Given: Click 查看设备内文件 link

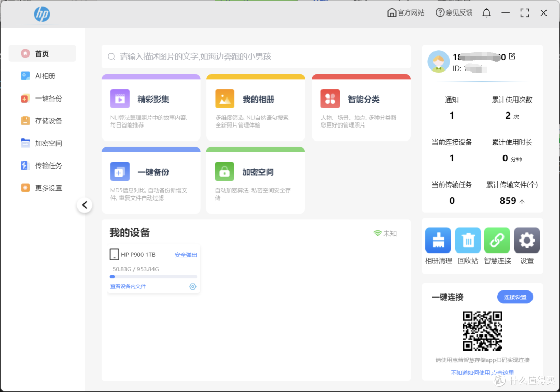Looking at the screenshot, I should (x=128, y=286).
